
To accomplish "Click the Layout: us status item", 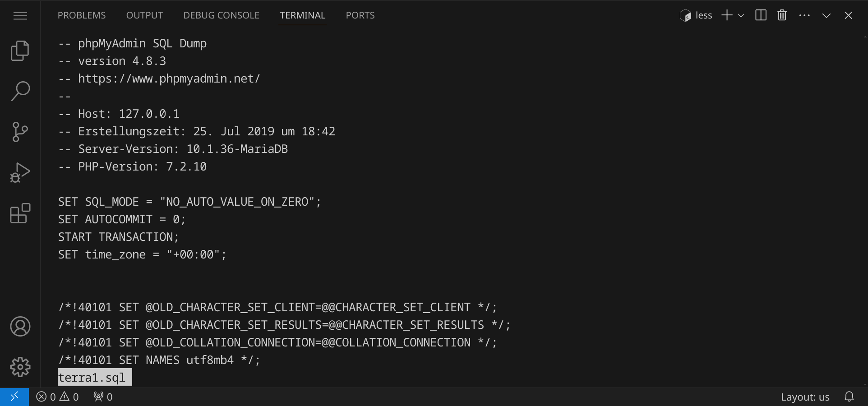I will click(x=805, y=397).
